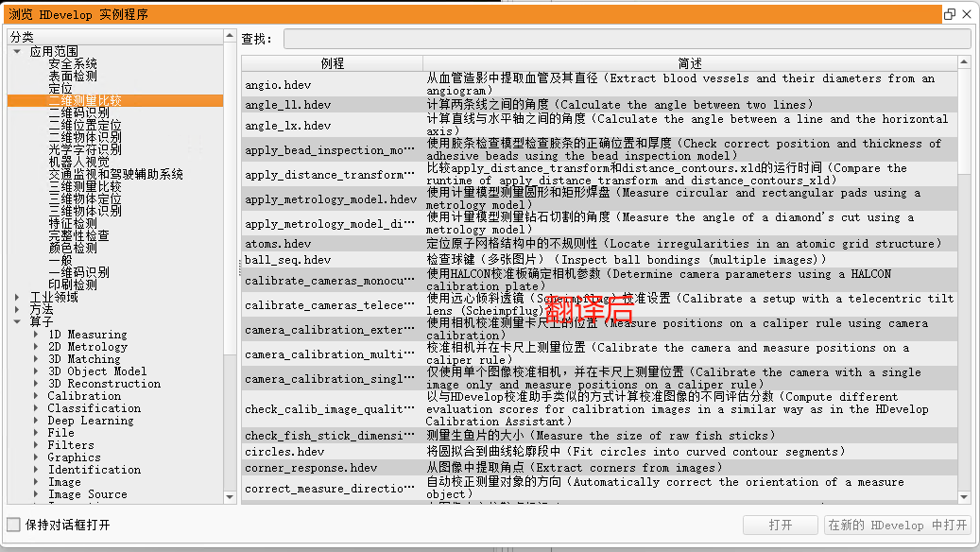The height and width of the screenshot is (552, 980).
Task: Select 安全系统 category
Action: 73,63
